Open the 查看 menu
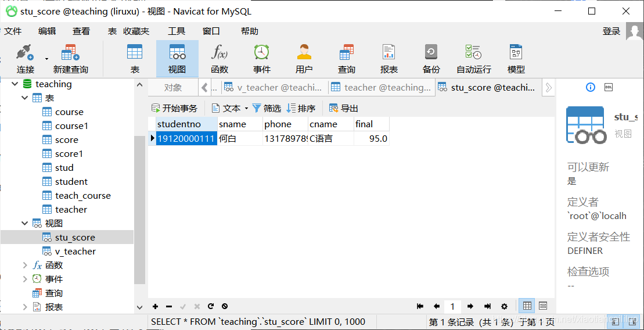The width and height of the screenshot is (644, 330). (x=81, y=31)
